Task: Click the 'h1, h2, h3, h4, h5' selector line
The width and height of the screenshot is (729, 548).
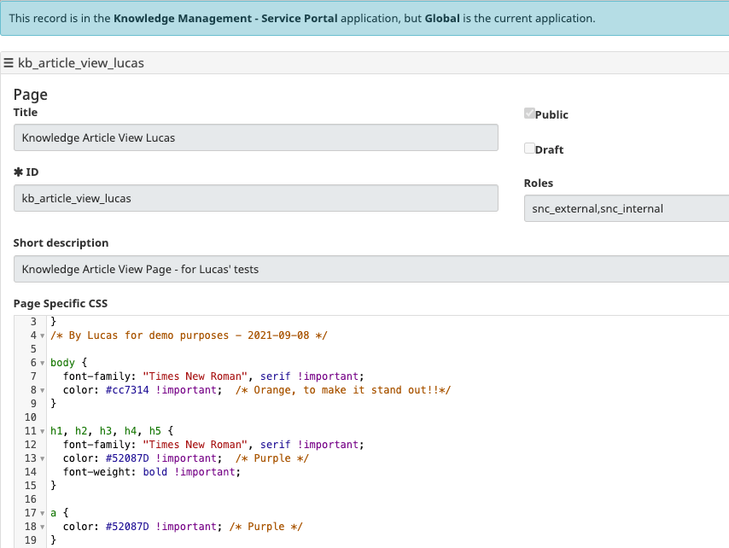Action: coord(112,431)
